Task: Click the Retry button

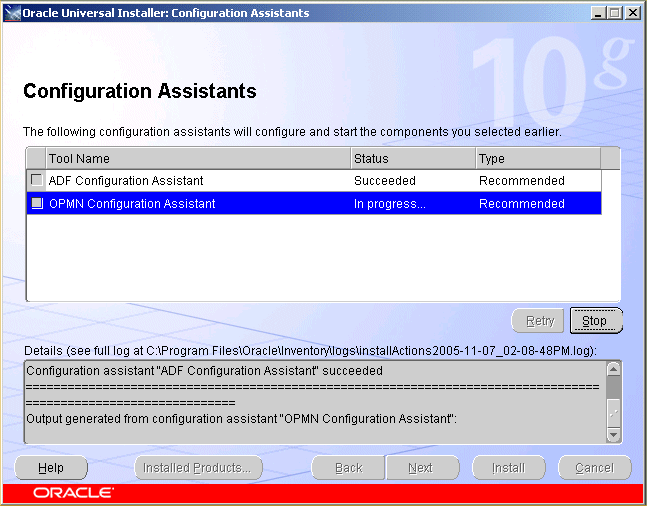Action: pos(538,321)
